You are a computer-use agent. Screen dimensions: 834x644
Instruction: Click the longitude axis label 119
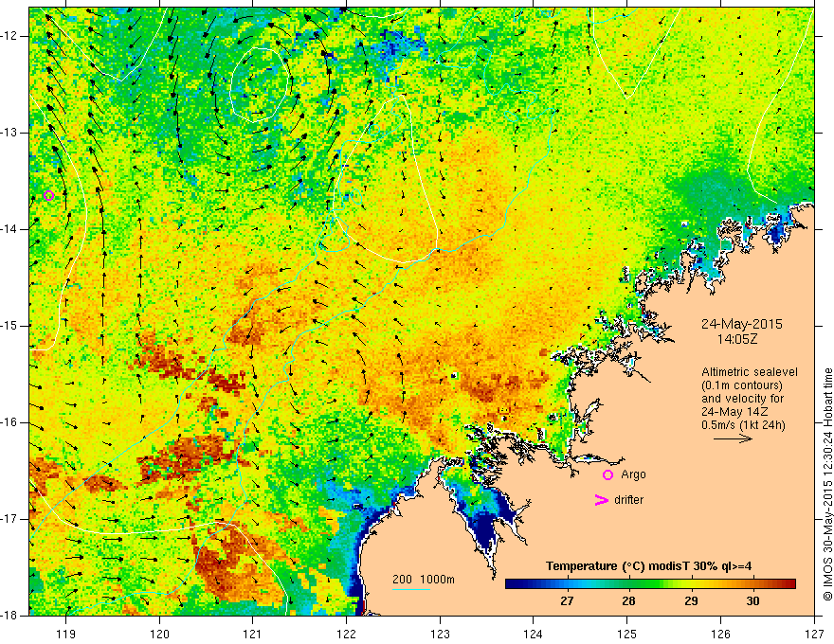pos(66,634)
